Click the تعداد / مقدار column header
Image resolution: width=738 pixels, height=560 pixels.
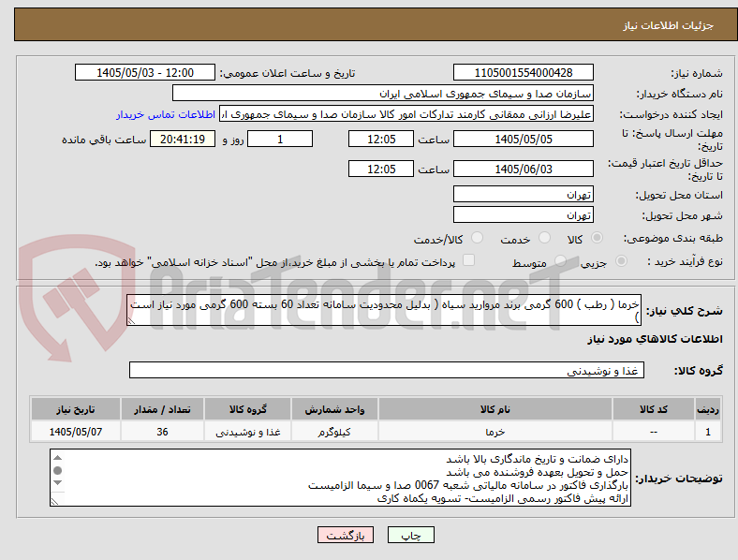click(x=162, y=409)
